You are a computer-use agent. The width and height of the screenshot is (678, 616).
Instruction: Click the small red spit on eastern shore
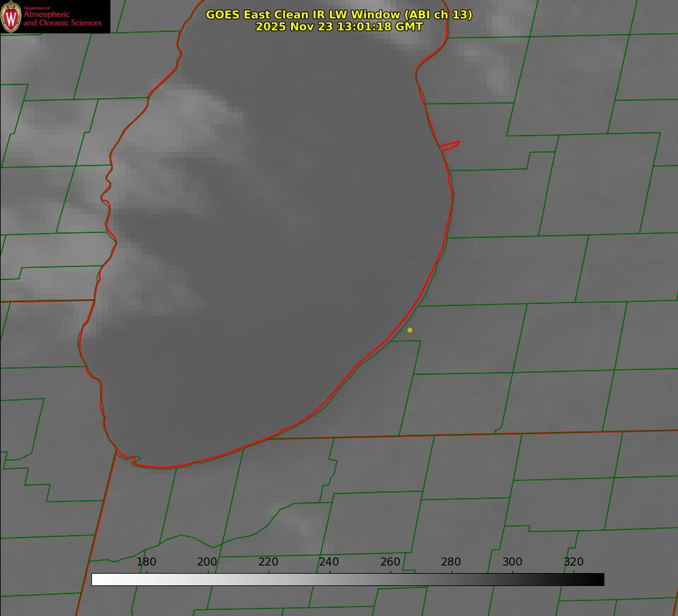(x=451, y=145)
